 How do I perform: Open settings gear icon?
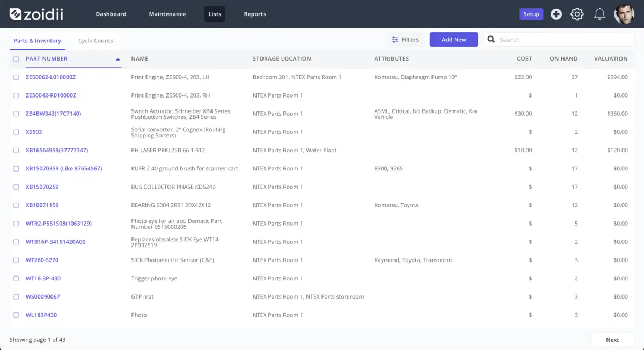point(577,14)
